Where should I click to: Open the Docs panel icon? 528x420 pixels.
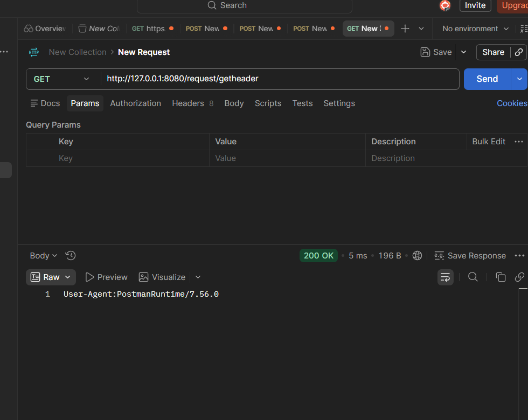(x=34, y=103)
